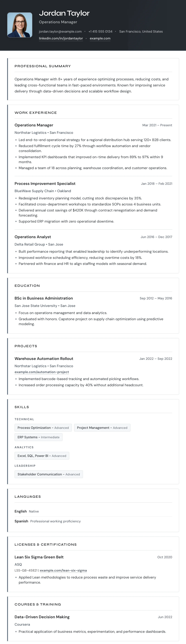Click the Lean Six Sigma Green Belt title
Viewport: 186px width, 644px height.
pos(39,557)
